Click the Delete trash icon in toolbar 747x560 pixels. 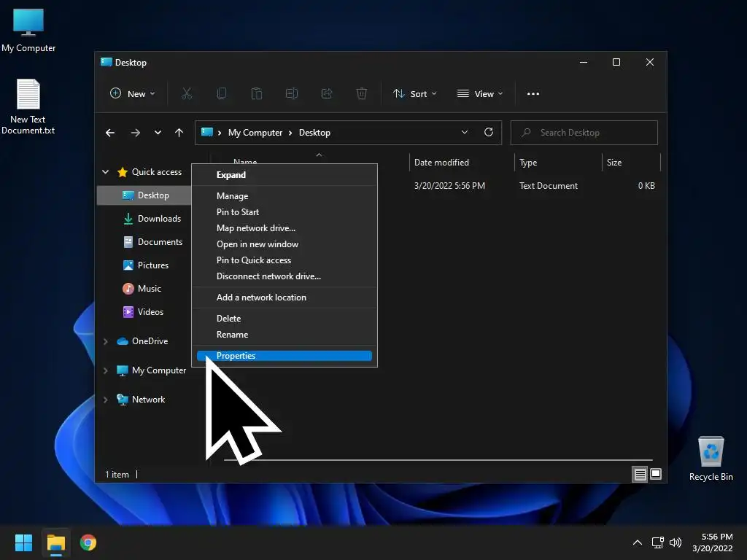(x=362, y=94)
